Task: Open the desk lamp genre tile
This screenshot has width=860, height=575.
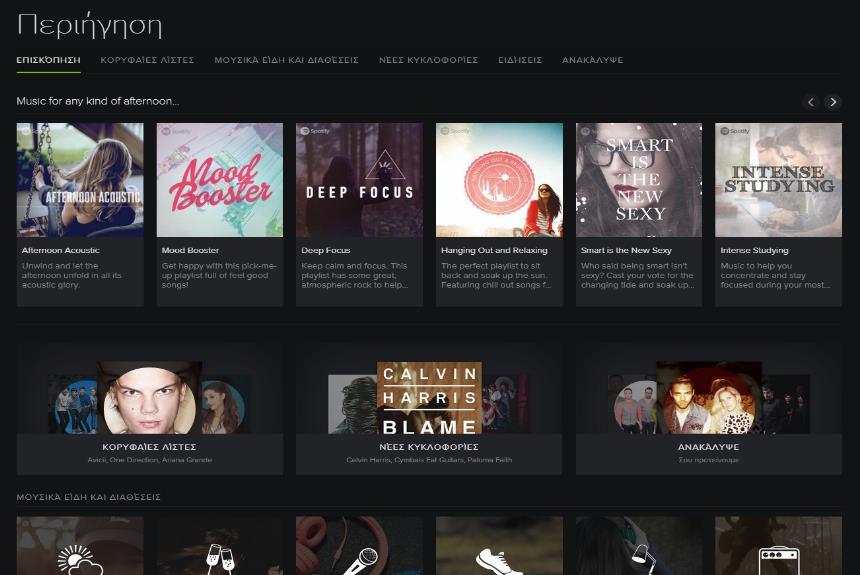Action: (x=639, y=545)
